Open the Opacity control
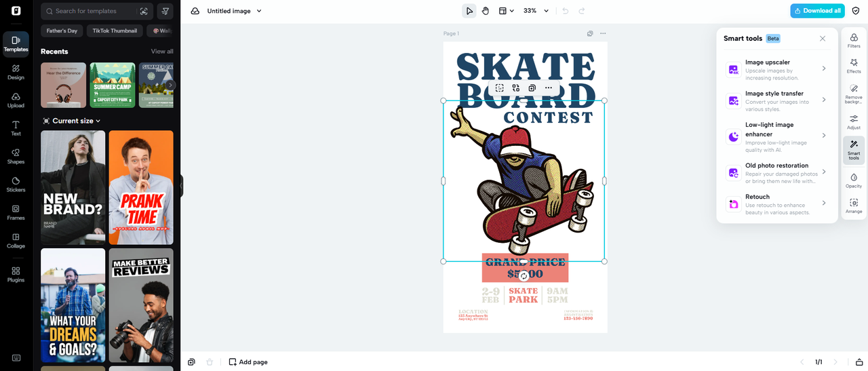The height and width of the screenshot is (371, 868). tap(854, 180)
